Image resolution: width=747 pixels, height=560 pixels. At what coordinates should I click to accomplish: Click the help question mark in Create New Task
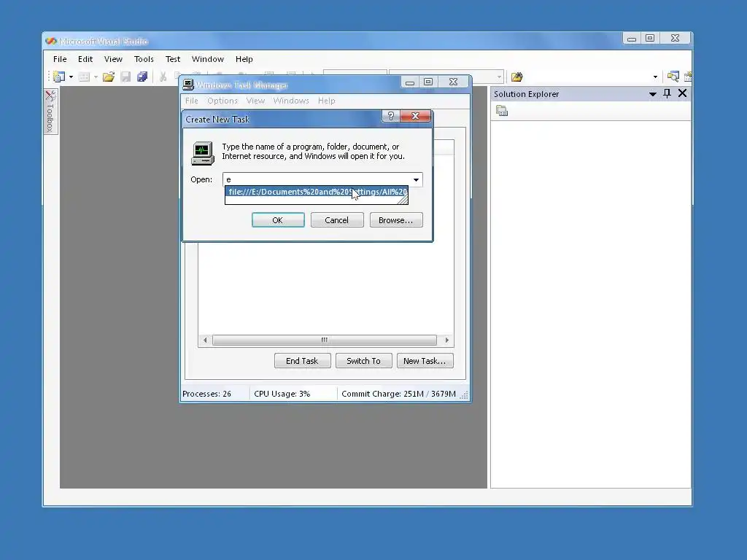pyautogui.click(x=391, y=116)
